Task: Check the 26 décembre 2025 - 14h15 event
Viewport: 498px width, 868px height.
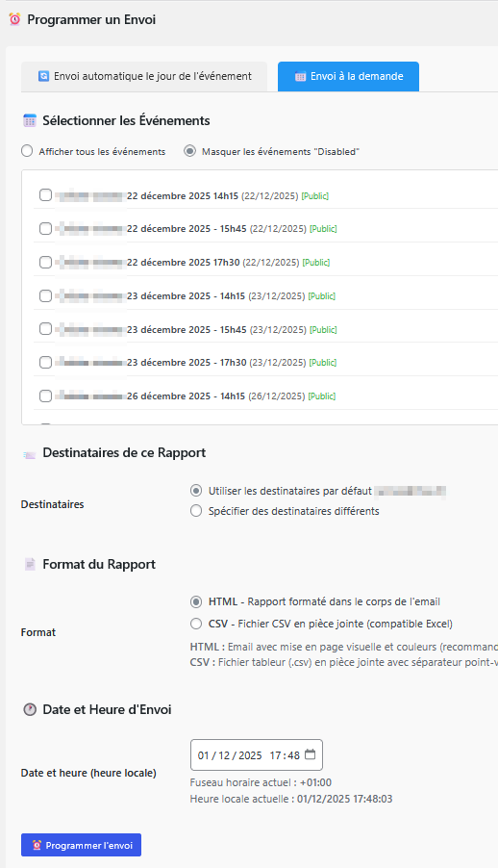Action: 45,396
